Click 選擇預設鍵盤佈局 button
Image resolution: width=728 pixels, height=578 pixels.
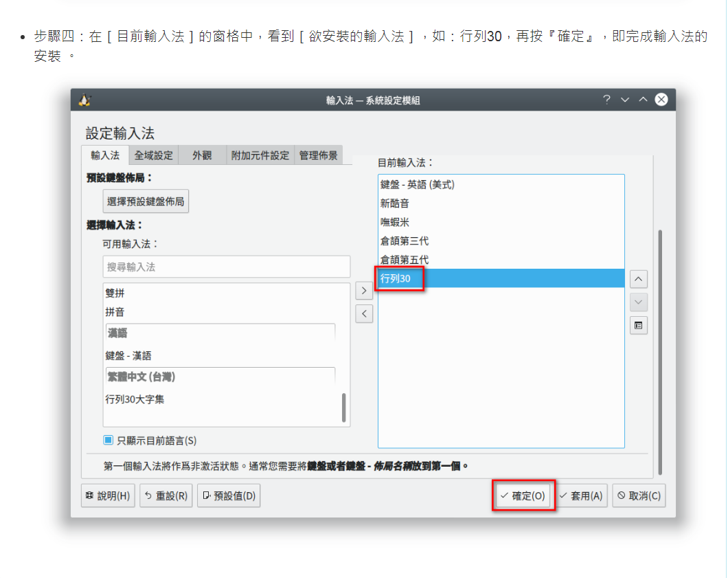[x=146, y=201]
